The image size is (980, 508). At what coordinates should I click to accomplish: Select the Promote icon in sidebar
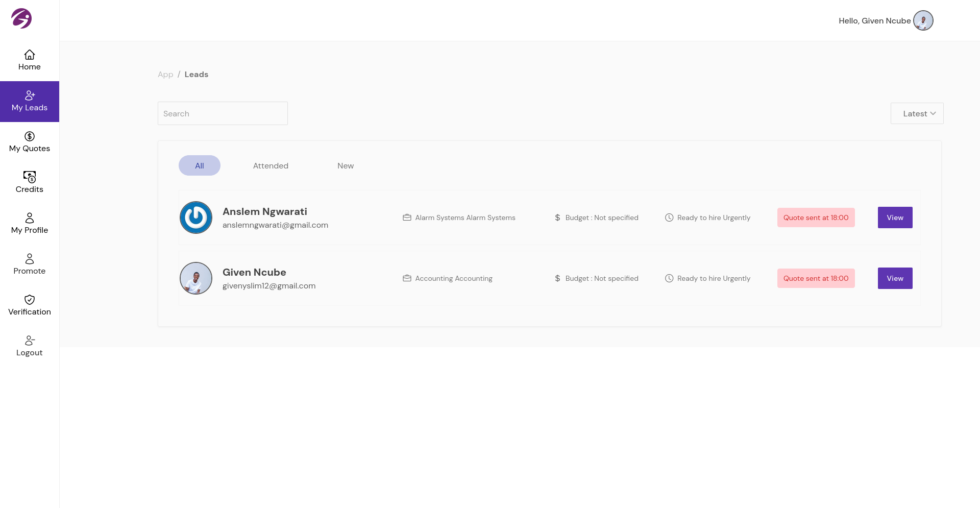point(30,259)
